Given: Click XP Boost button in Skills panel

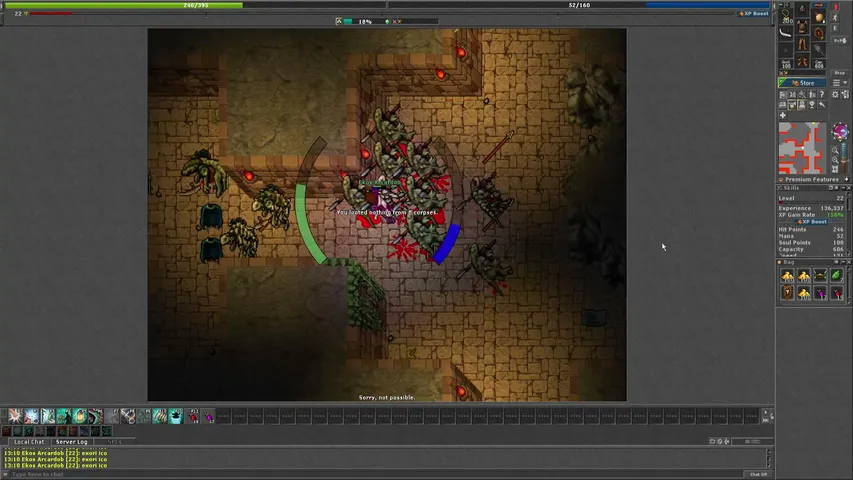Looking at the screenshot, I should 812,222.
